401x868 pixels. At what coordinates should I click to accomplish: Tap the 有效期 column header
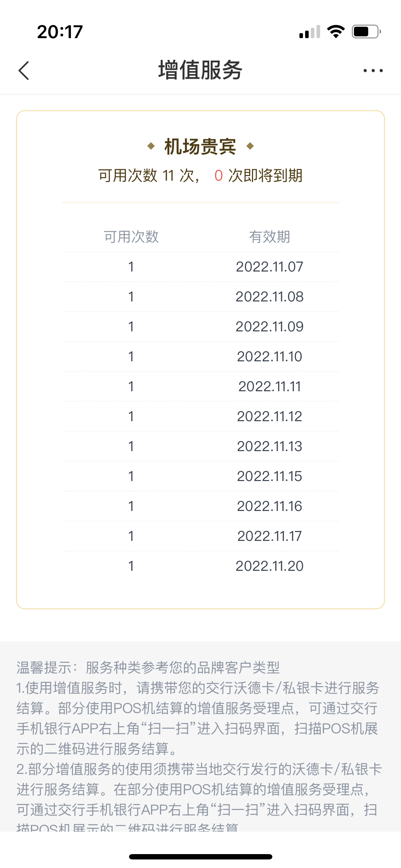(x=269, y=237)
